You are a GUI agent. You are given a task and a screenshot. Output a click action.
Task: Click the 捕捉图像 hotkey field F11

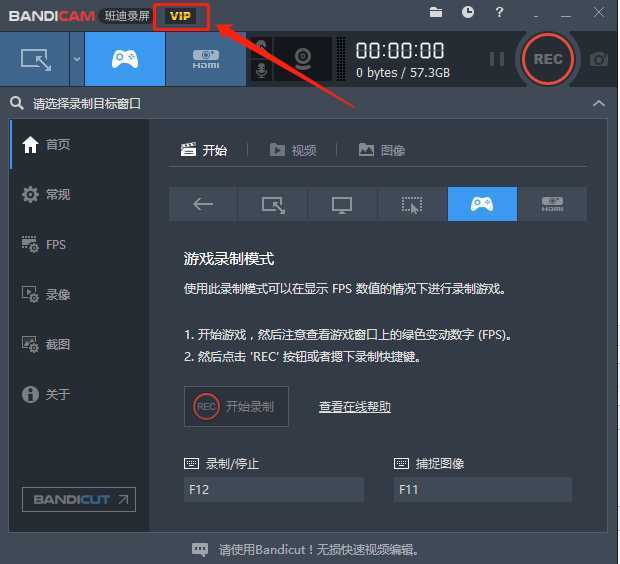pos(482,490)
